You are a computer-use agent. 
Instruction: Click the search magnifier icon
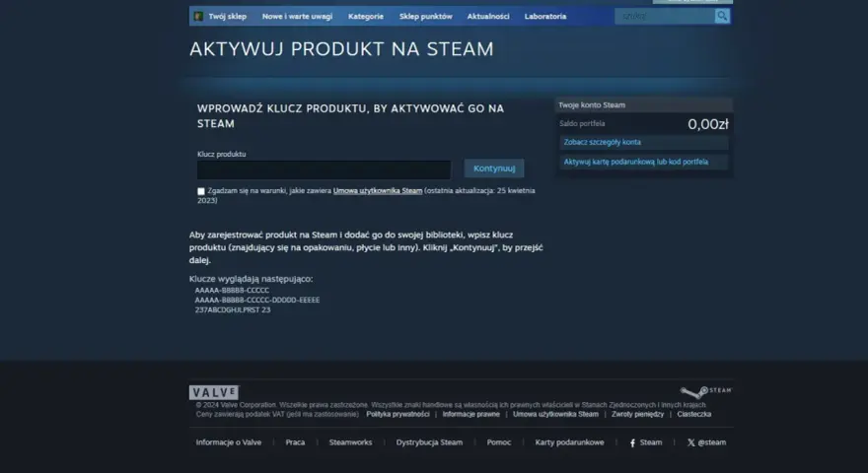(722, 16)
